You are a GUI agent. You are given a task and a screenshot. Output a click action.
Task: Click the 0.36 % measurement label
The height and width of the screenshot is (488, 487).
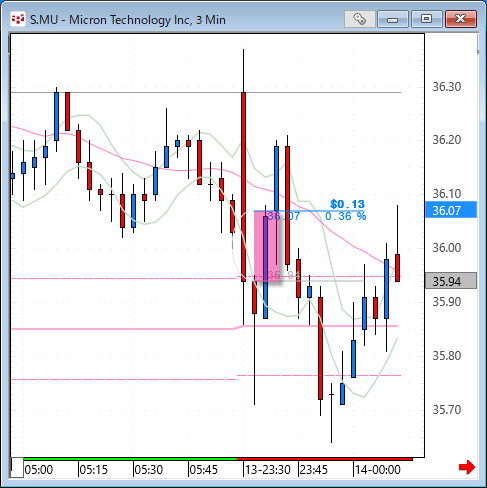(346, 216)
